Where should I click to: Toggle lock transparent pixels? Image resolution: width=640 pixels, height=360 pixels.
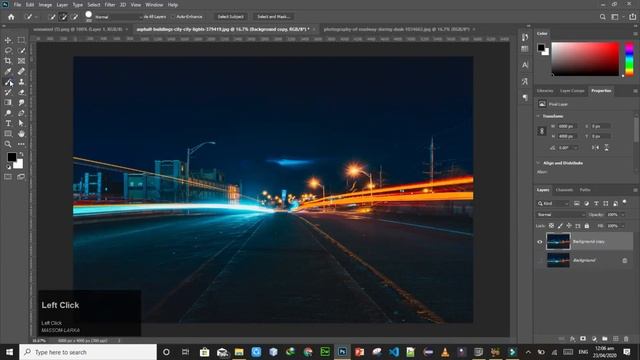coord(551,226)
